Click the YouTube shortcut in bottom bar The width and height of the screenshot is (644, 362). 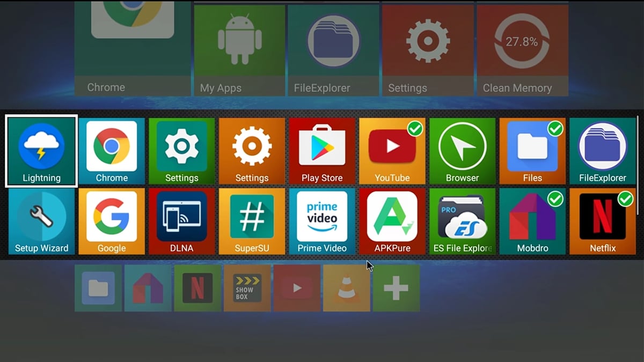(297, 288)
